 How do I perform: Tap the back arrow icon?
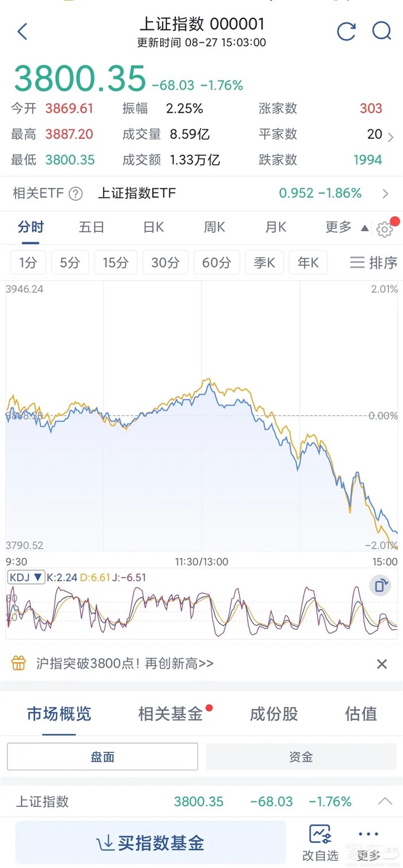[22, 31]
